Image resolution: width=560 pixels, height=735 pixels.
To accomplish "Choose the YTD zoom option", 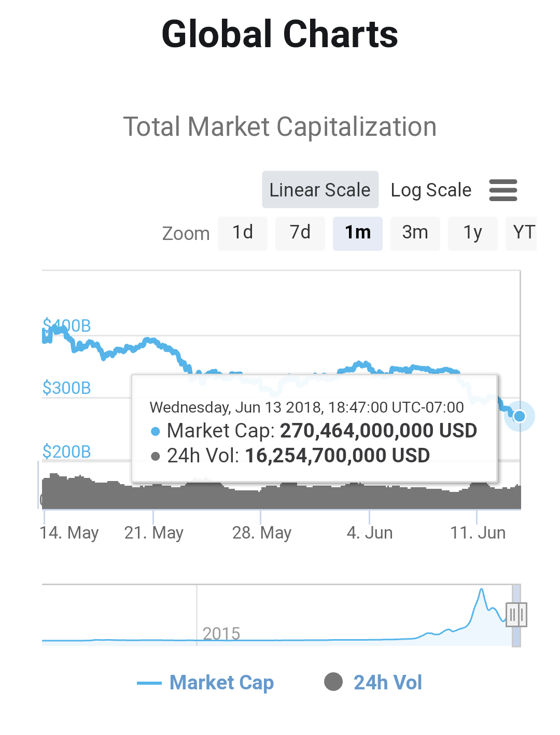I will coord(523,233).
